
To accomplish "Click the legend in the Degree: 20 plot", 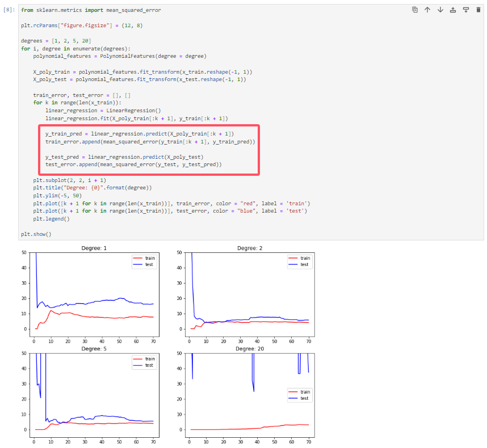I will (x=299, y=395).
